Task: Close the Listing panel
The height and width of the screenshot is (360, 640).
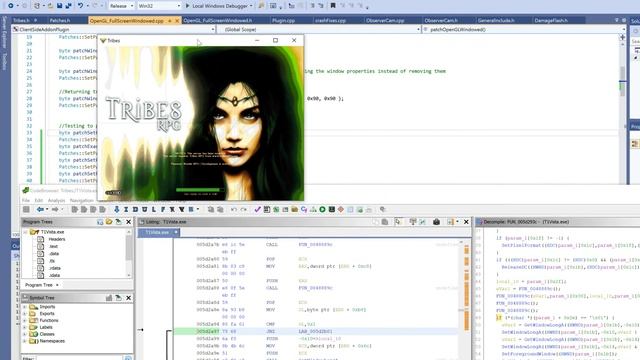Action: coord(466,222)
